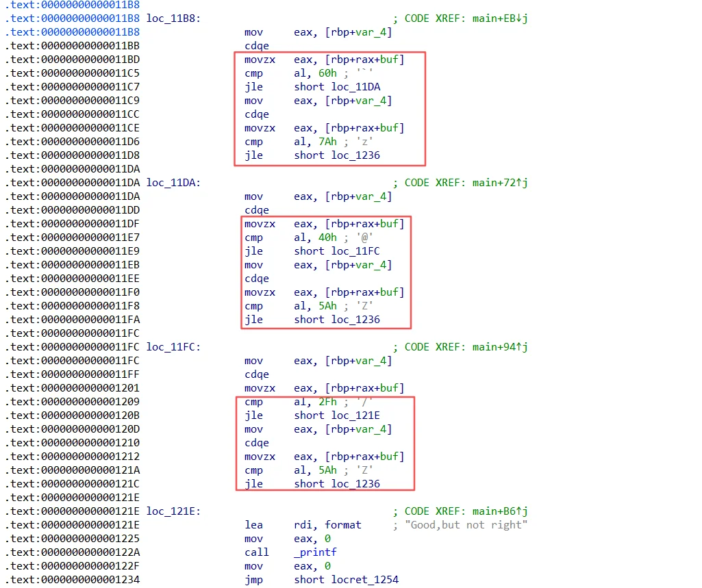Jump to loc_121E from the jle at 120B

click(x=355, y=416)
